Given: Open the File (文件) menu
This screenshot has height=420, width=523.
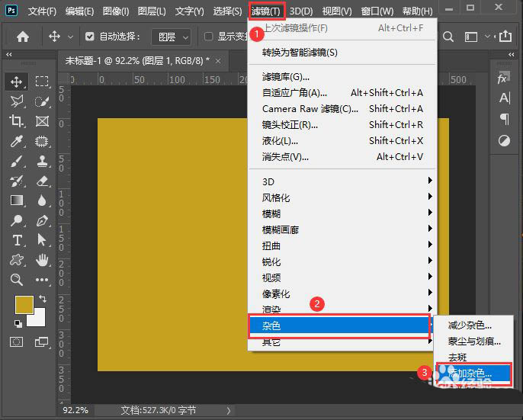Looking at the screenshot, I should (x=43, y=11).
